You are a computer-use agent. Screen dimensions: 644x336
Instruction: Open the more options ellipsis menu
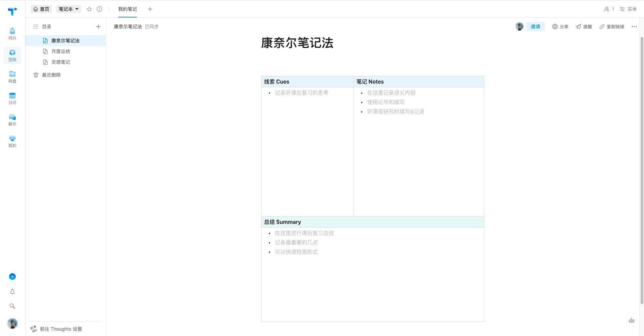tap(634, 27)
